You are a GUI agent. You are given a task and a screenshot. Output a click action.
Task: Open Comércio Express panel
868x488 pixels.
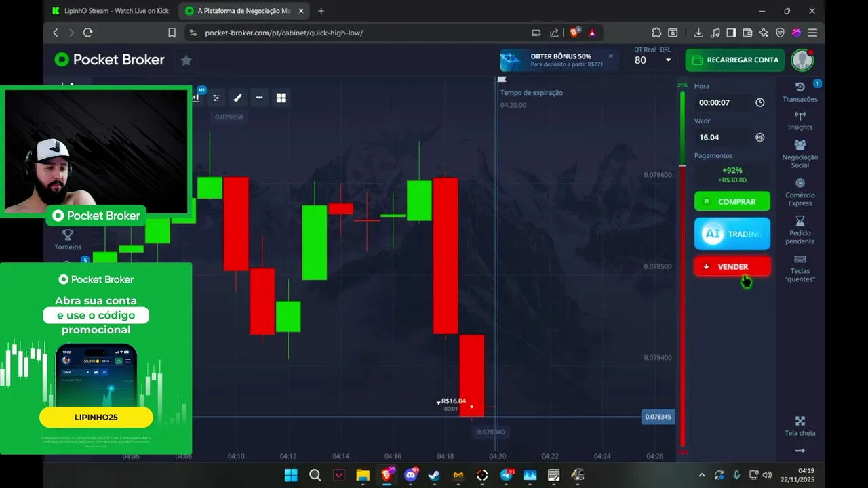click(x=800, y=192)
